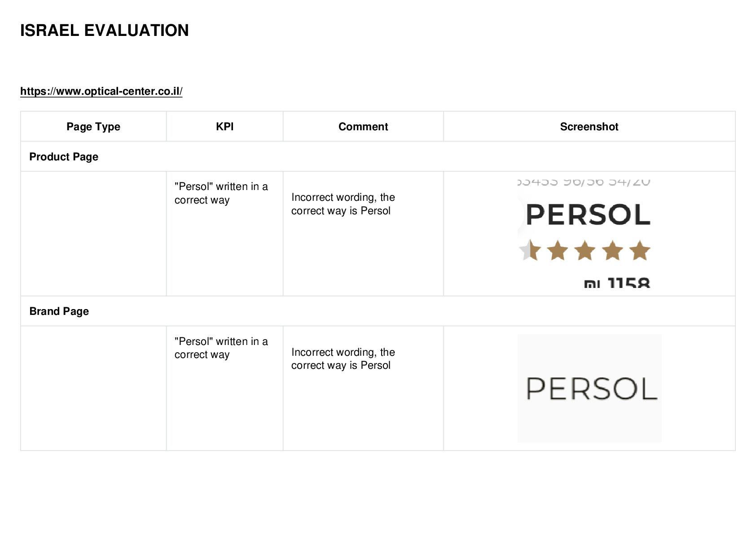Click the second gold rating star
The height and width of the screenshot is (535, 756).
click(x=558, y=250)
